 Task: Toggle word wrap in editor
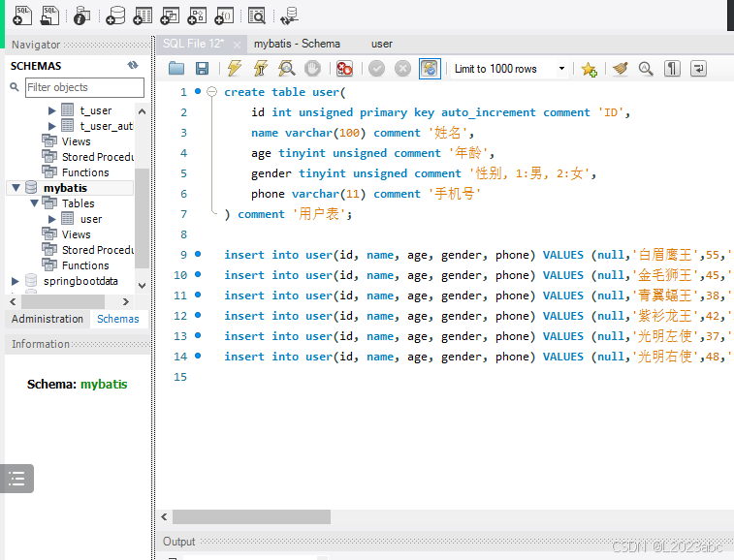coord(698,69)
